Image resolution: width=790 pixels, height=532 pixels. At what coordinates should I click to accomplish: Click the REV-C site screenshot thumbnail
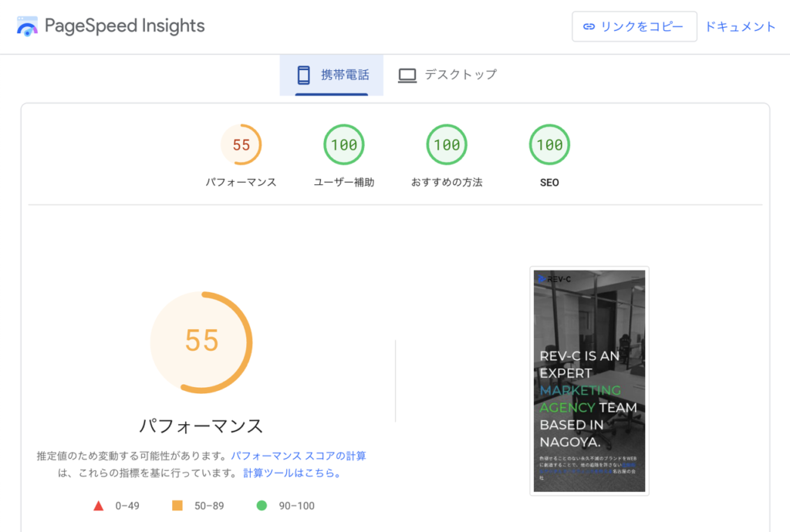point(589,381)
